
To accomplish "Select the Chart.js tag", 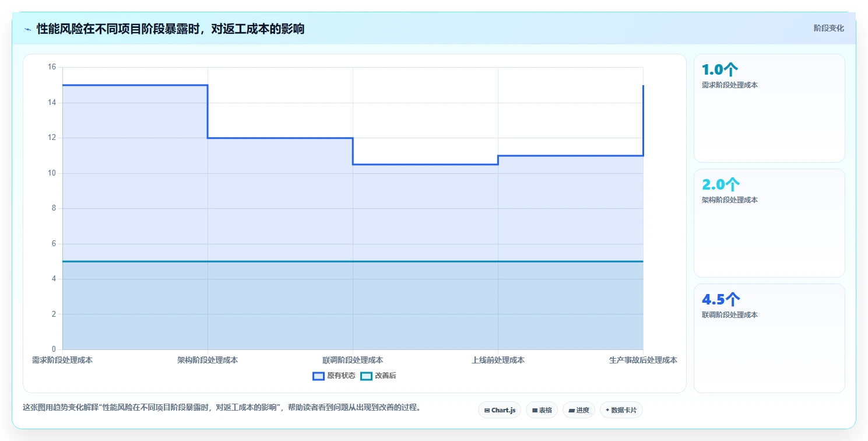I will click(x=500, y=410).
